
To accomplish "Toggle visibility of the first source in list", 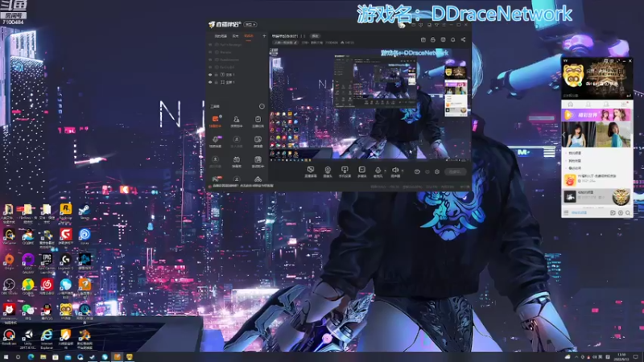I will 210,44.
